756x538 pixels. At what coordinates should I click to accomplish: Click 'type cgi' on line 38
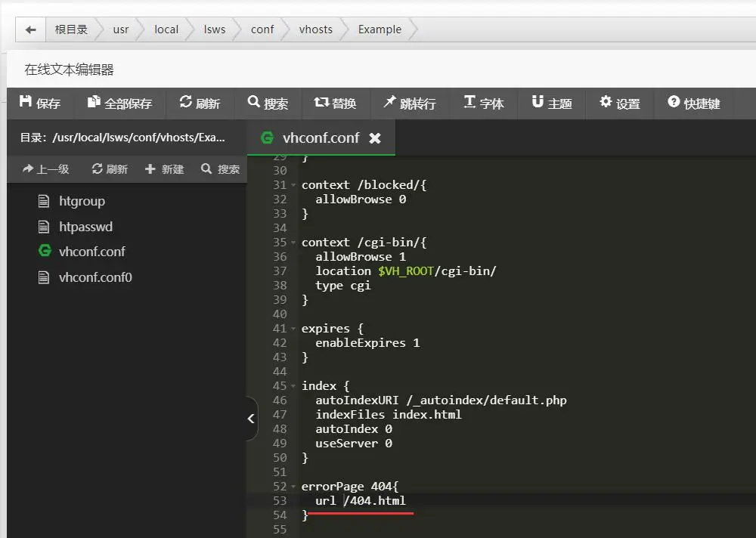tap(342, 286)
